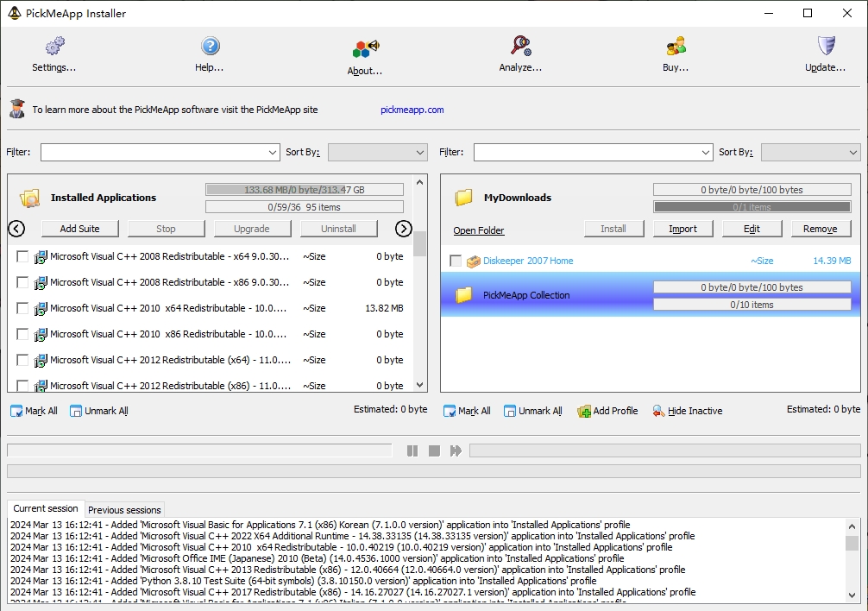
Task: Check Microsoft Visual C++ 2008 x64 checkbox
Action: (22, 256)
